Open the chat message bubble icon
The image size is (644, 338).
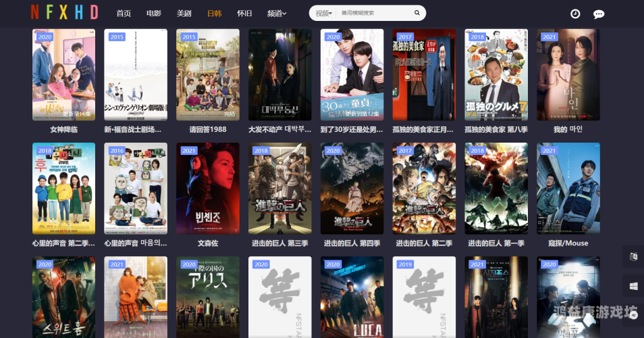click(x=598, y=14)
